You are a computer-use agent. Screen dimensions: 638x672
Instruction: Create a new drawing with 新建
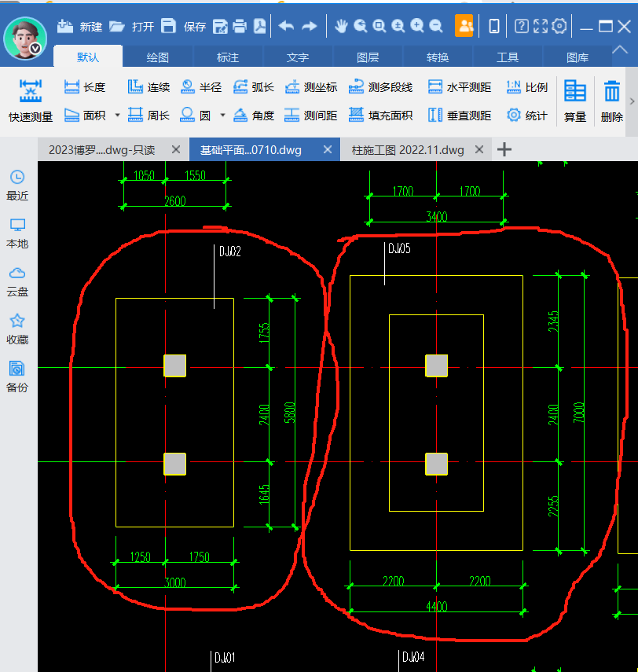(79, 27)
